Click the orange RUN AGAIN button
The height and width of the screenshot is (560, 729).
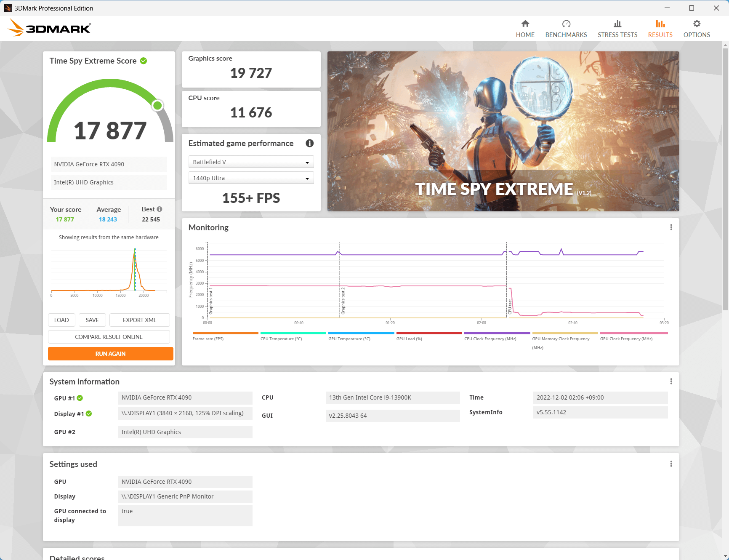110,354
